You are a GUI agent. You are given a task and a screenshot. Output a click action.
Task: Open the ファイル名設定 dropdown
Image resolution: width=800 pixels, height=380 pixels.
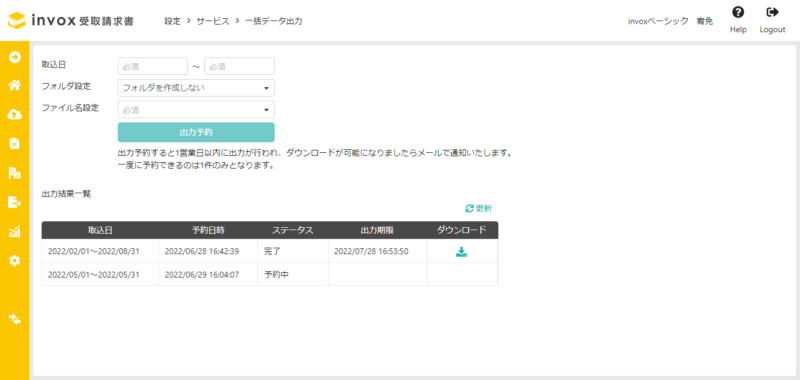pyautogui.click(x=196, y=110)
